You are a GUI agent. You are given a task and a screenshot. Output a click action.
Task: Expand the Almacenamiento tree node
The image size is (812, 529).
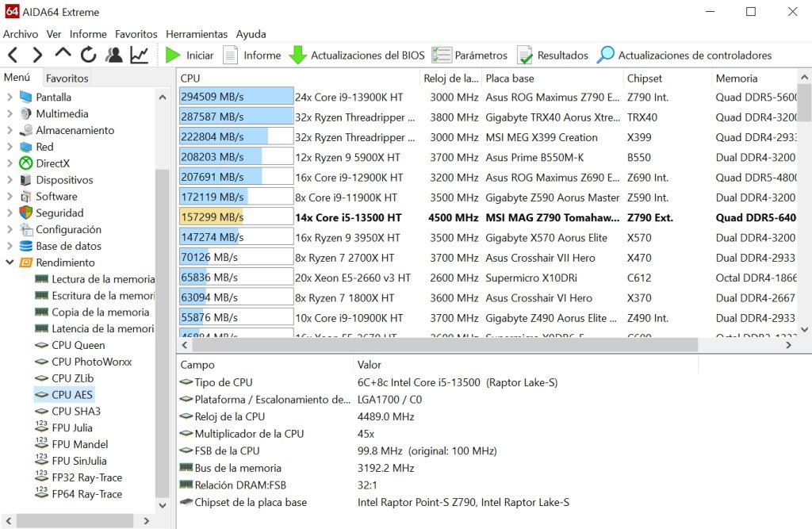[x=10, y=130]
